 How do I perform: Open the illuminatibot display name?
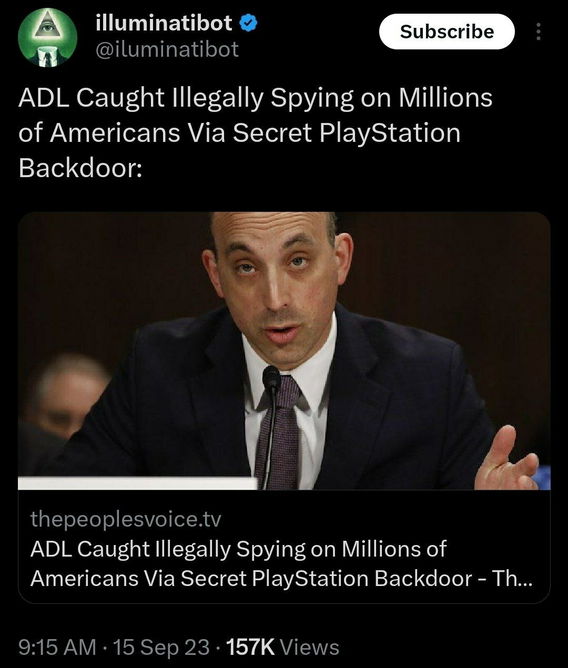point(164,23)
